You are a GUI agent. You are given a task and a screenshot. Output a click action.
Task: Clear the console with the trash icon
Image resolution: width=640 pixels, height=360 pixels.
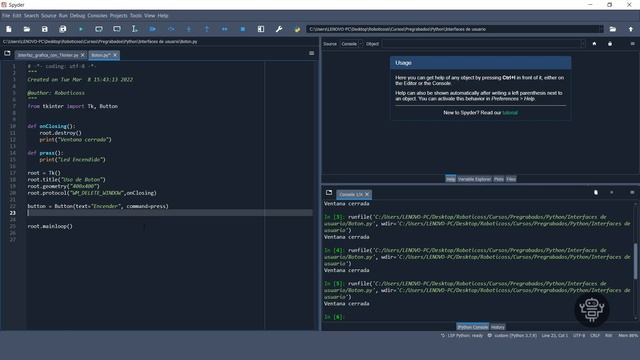point(596,192)
